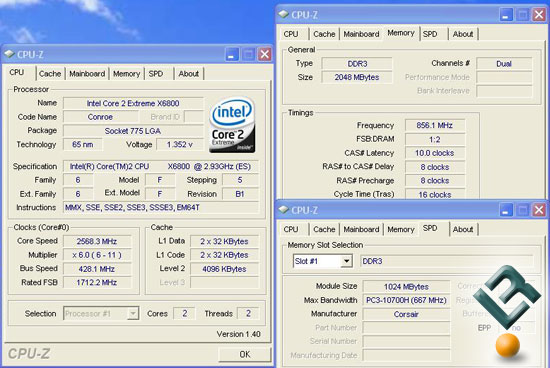Open About tab in the left CPU-Z window

(x=189, y=74)
